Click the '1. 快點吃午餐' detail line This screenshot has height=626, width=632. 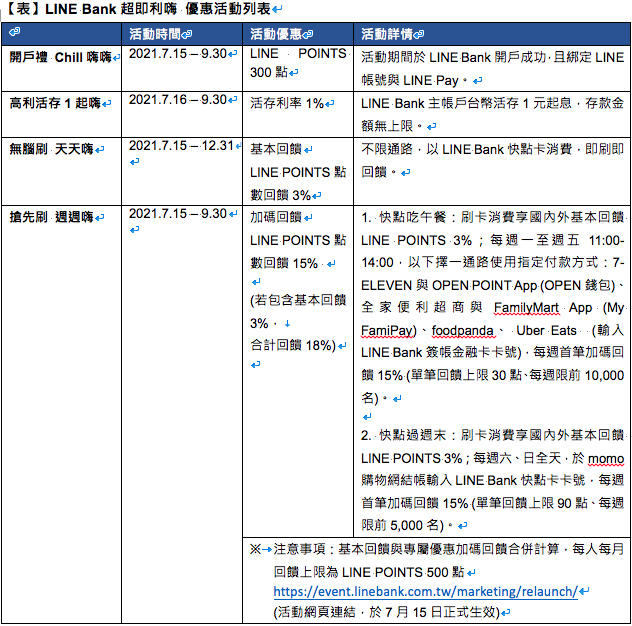pyautogui.click(x=493, y=217)
